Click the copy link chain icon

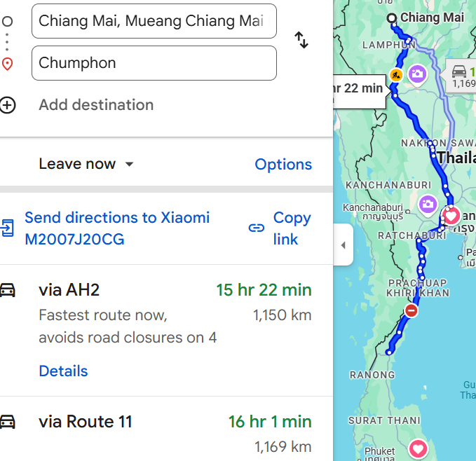(257, 228)
